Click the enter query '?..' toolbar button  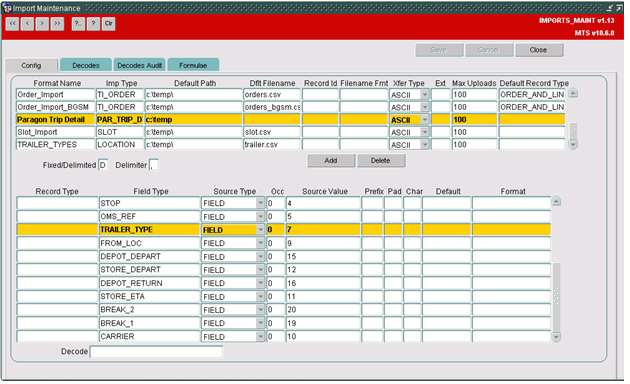78,24
